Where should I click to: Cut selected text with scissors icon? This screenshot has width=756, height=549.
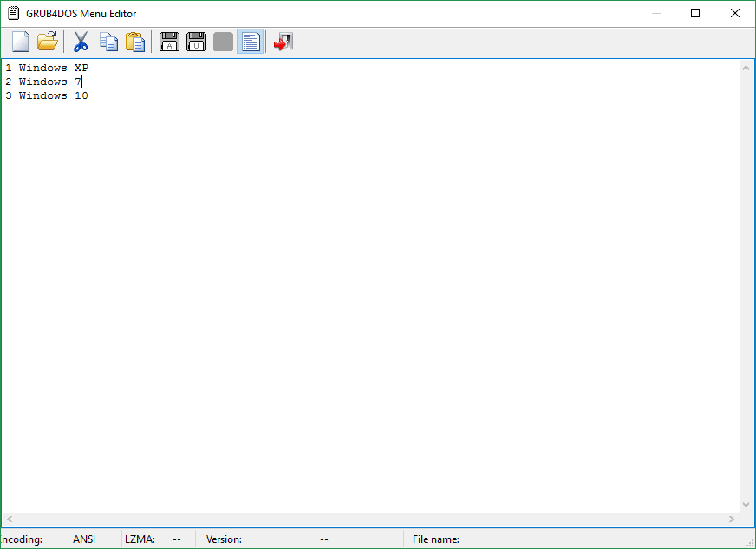coord(81,42)
